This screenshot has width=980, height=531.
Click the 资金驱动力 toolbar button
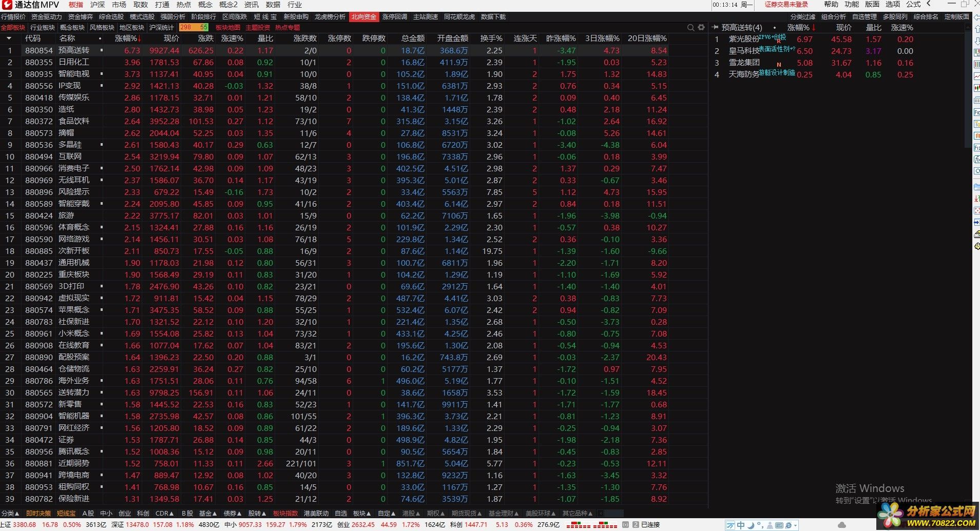coord(47,17)
